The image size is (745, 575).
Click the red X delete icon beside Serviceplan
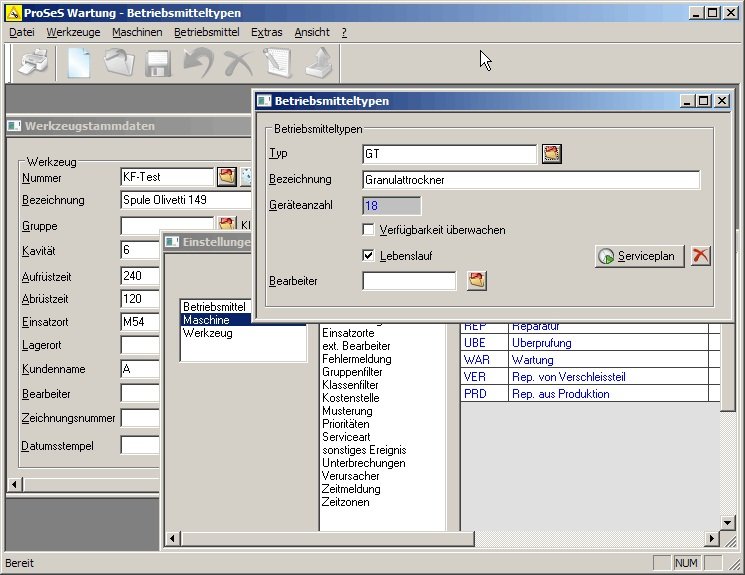point(701,256)
